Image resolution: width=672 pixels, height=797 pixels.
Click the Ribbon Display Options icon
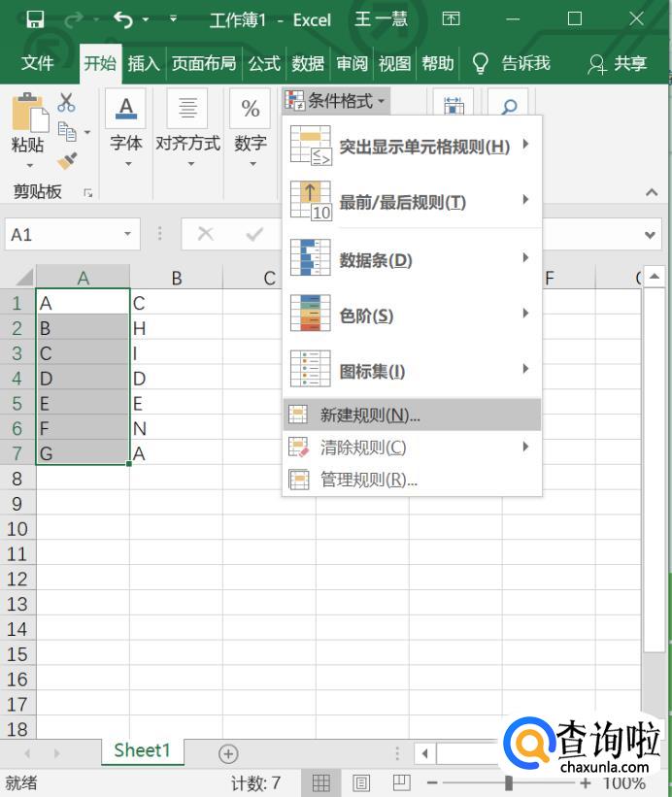(x=451, y=18)
